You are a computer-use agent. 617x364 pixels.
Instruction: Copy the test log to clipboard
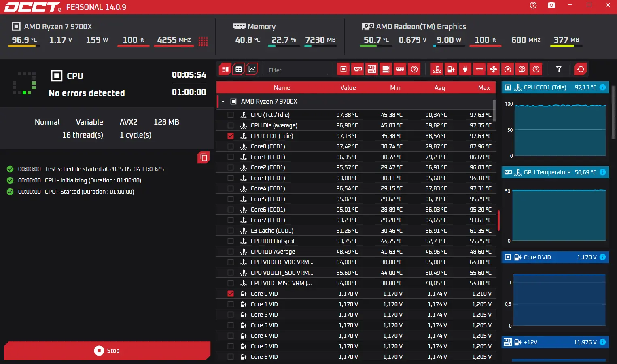[x=204, y=157]
